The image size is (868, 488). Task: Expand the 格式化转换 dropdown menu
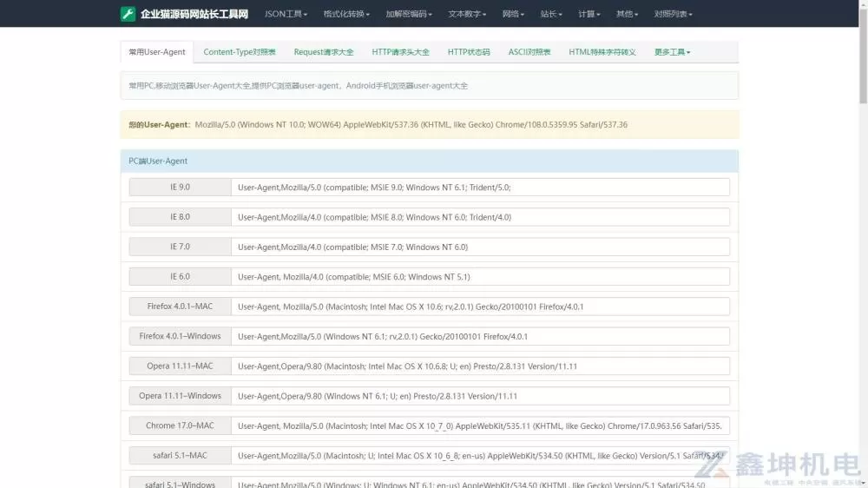(x=346, y=14)
